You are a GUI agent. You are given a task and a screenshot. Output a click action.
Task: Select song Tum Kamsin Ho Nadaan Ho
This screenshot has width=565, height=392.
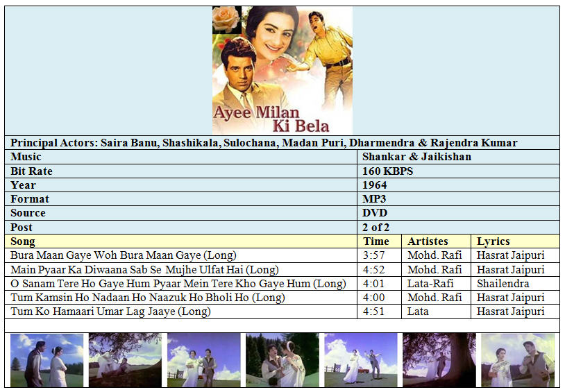coord(148,297)
